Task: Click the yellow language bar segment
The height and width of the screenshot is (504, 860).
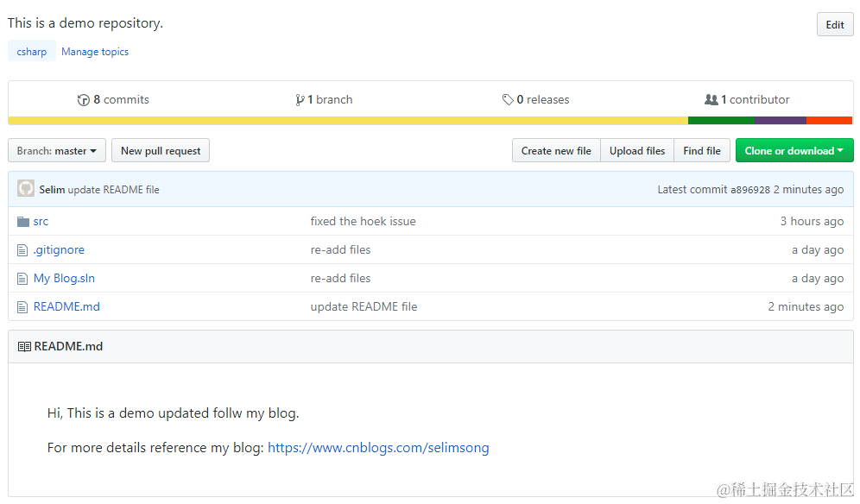Action: pyautogui.click(x=348, y=121)
